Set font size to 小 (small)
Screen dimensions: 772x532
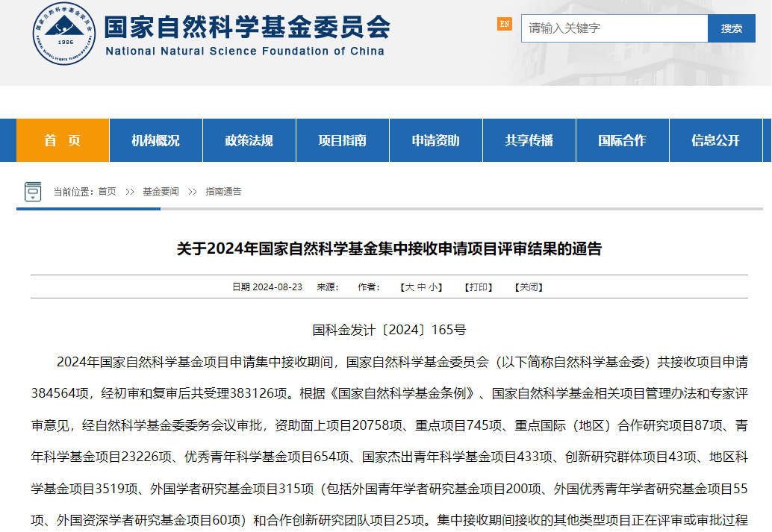coord(433,287)
